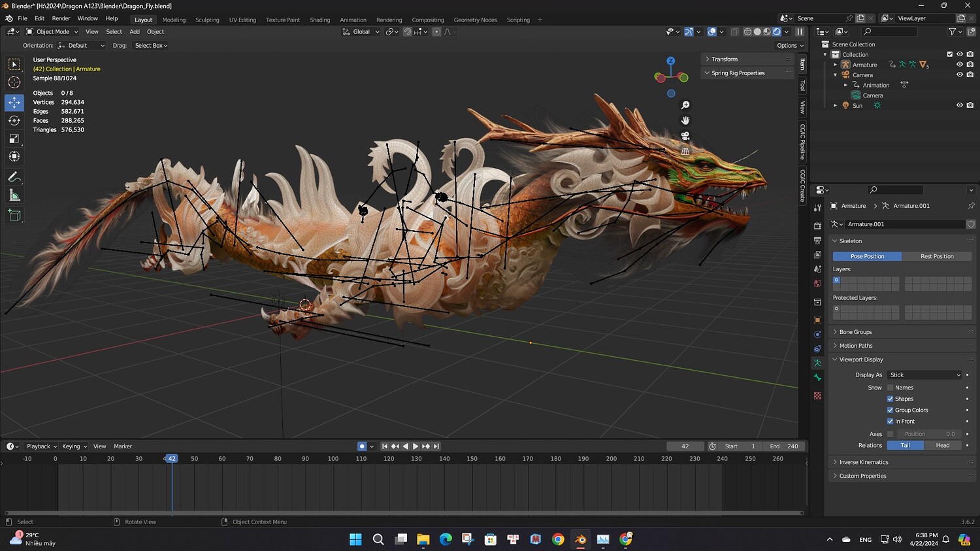
Task: Switch viewport to solid shading
Action: click(x=757, y=31)
